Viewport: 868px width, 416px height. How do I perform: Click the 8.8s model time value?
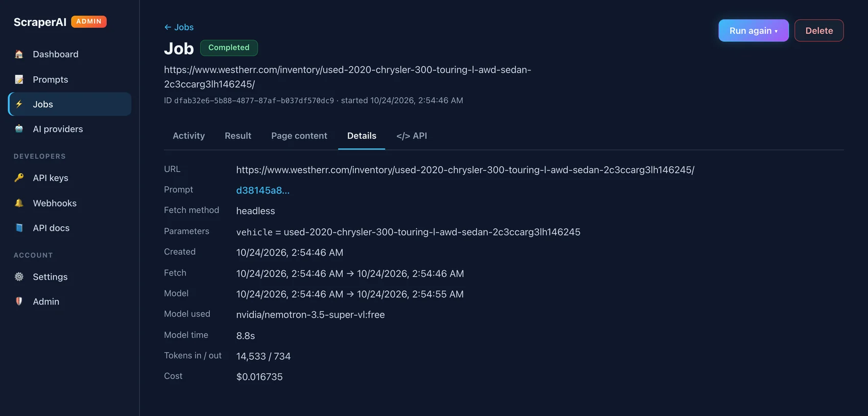pos(246,336)
